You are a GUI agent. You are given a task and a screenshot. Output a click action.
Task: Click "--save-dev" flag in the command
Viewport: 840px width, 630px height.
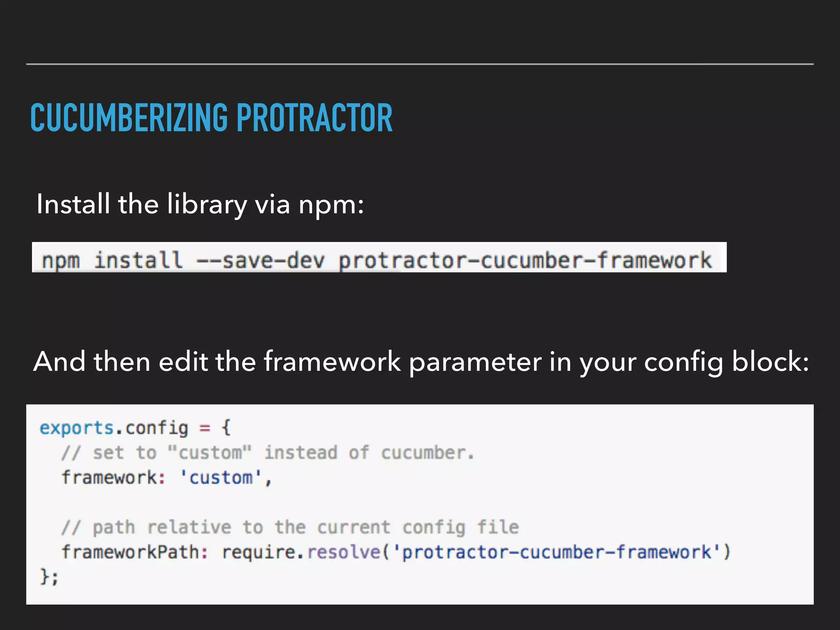click(x=260, y=260)
